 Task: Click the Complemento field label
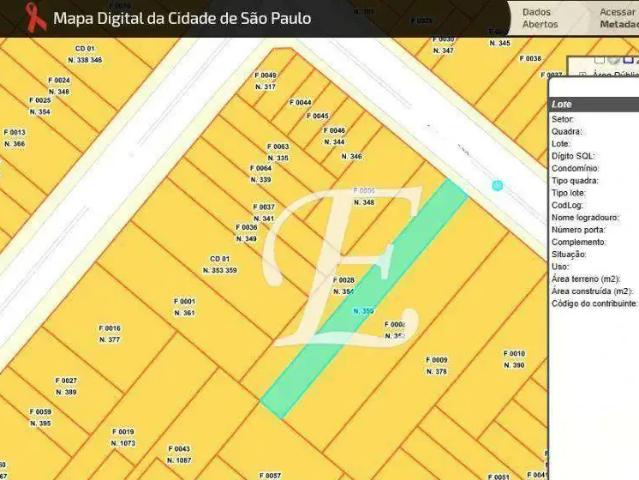(x=579, y=242)
